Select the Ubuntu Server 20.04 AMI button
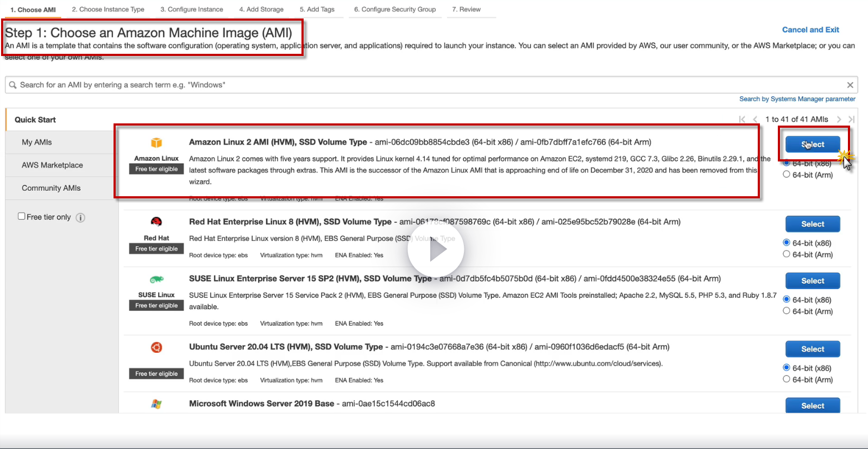Viewport: 868px width, 449px height. (813, 349)
